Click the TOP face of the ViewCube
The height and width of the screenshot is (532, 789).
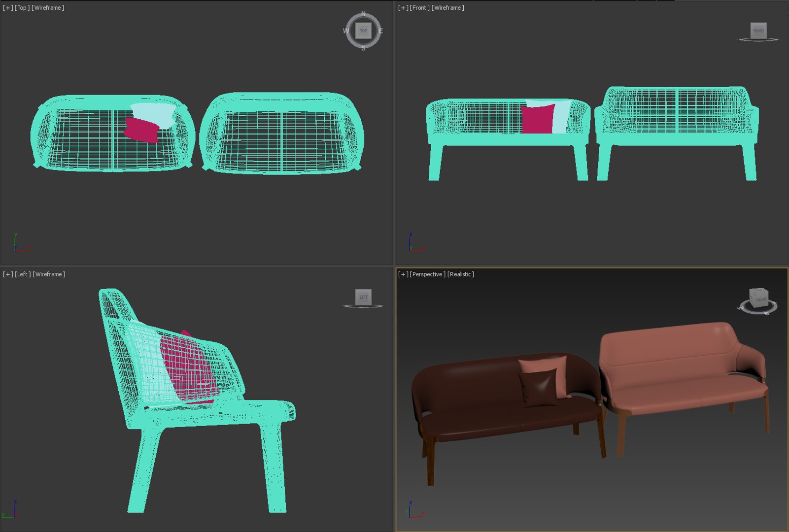click(x=363, y=31)
